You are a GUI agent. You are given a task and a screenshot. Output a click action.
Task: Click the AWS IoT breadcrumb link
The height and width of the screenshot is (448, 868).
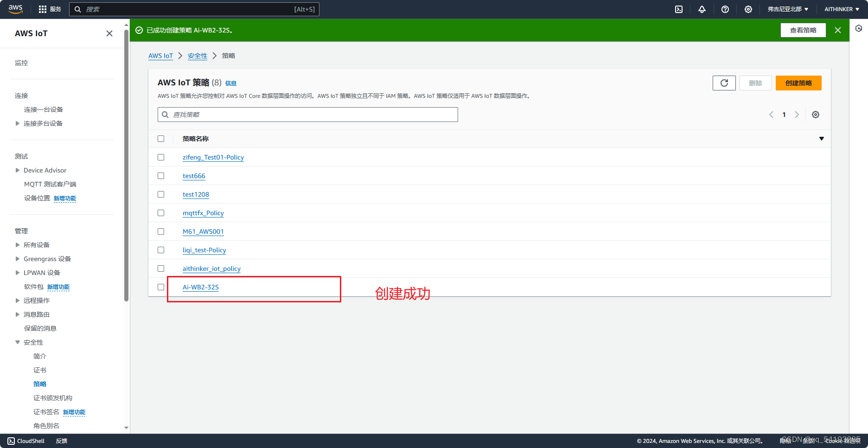point(160,56)
